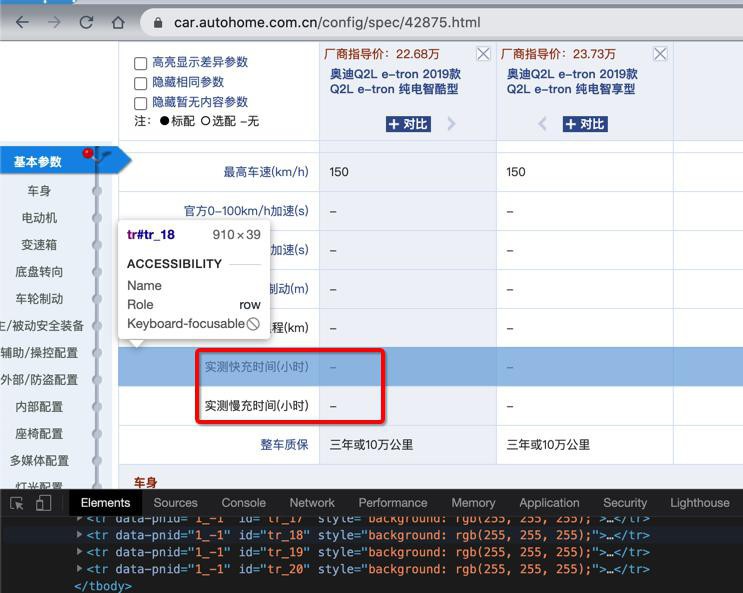Add 纯电智享型 to comparison with 对比
Screen dimensions: 743x593
[x=585, y=124]
